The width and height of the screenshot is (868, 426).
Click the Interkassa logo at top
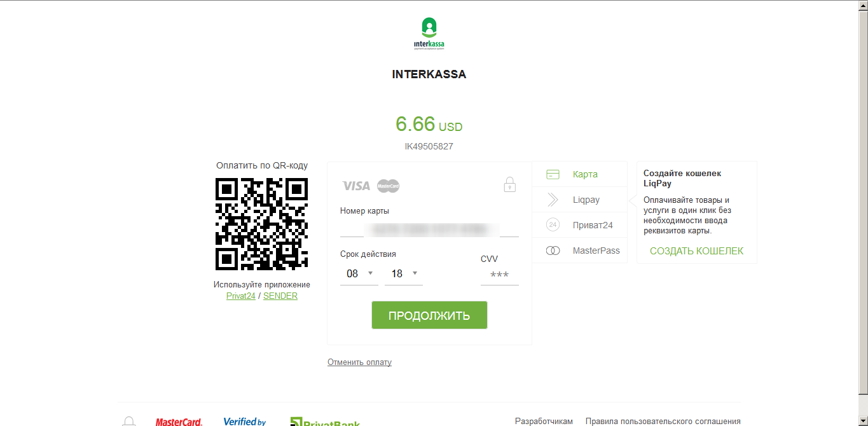pos(429,34)
